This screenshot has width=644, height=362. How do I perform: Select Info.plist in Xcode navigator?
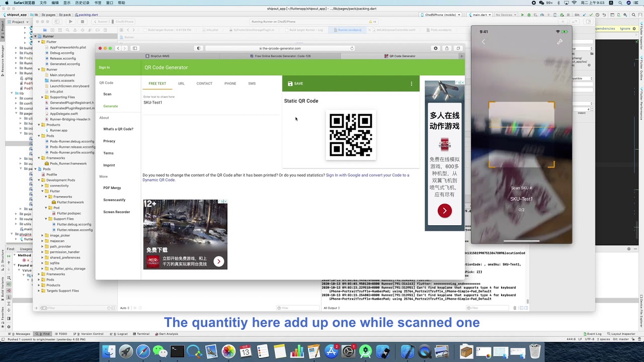56,92
